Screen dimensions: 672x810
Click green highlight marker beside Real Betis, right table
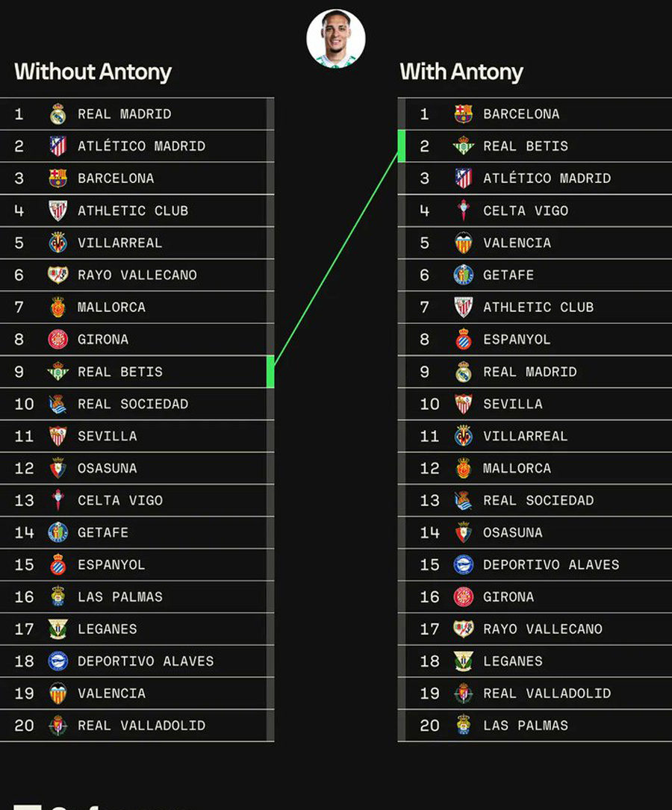402,146
